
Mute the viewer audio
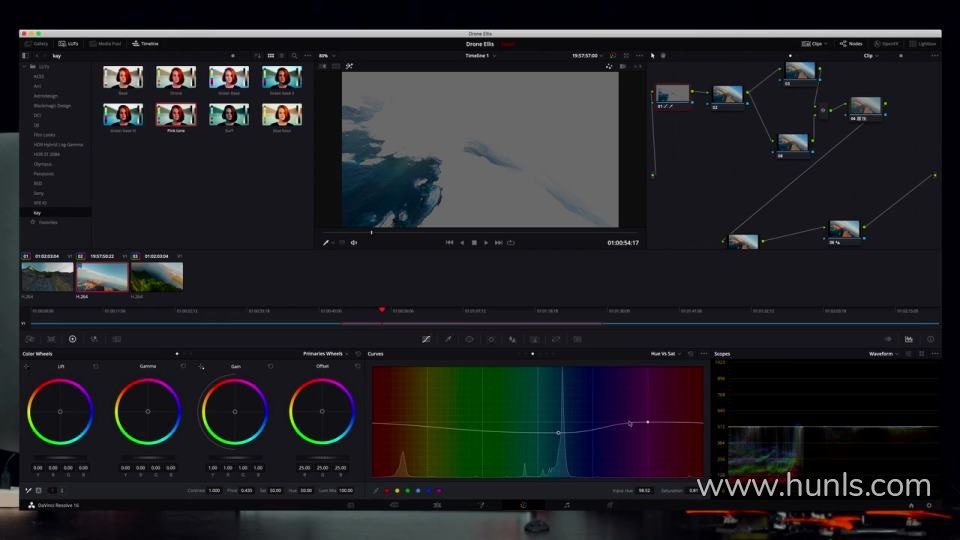point(354,243)
